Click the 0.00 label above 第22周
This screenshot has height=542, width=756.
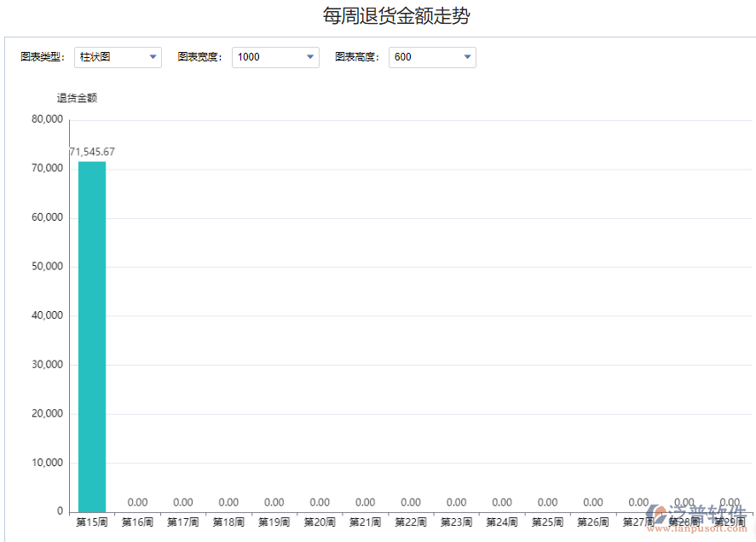coord(410,502)
